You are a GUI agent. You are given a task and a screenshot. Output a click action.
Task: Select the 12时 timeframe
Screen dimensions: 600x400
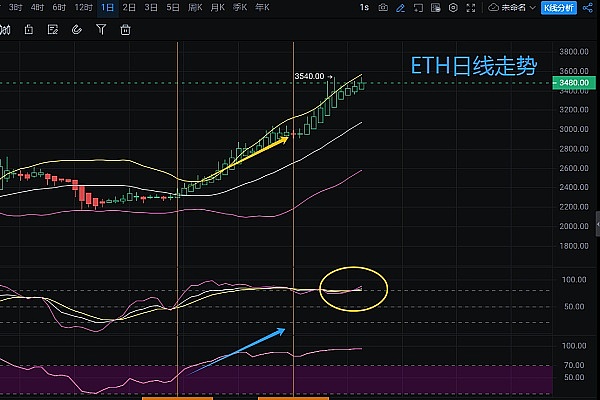pyautogui.click(x=84, y=8)
